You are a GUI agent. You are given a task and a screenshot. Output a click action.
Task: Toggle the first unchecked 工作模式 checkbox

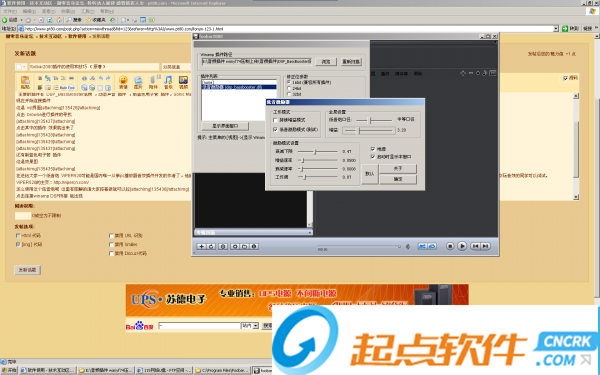click(275, 120)
